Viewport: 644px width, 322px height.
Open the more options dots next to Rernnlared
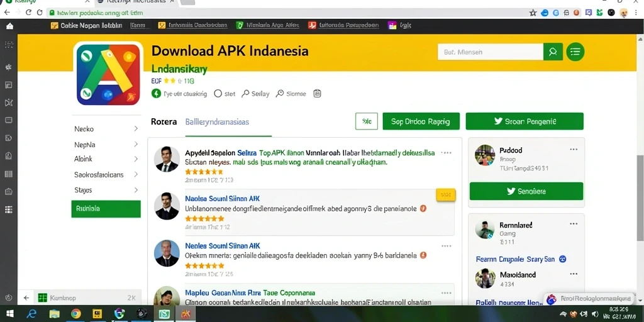pyautogui.click(x=574, y=225)
